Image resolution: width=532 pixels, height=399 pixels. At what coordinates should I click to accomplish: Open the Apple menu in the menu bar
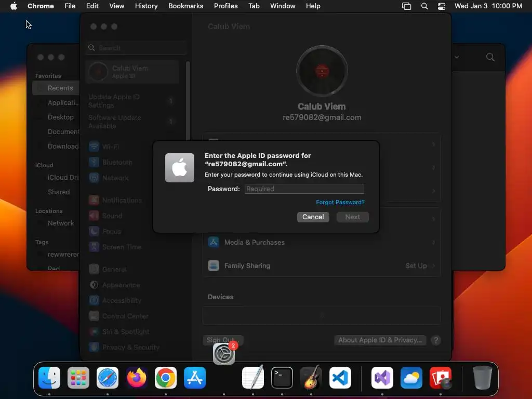(x=14, y=6)
